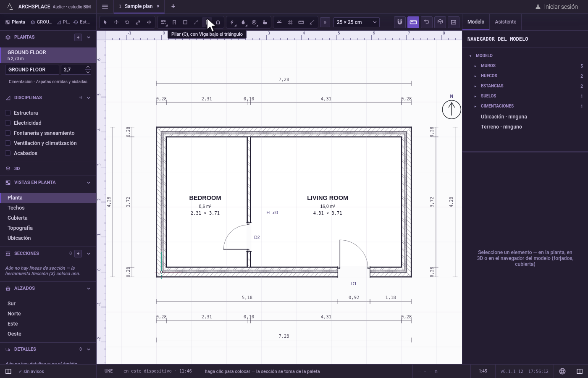Select the Modelo tab
588x378 pixels.
tap(476, 22)
